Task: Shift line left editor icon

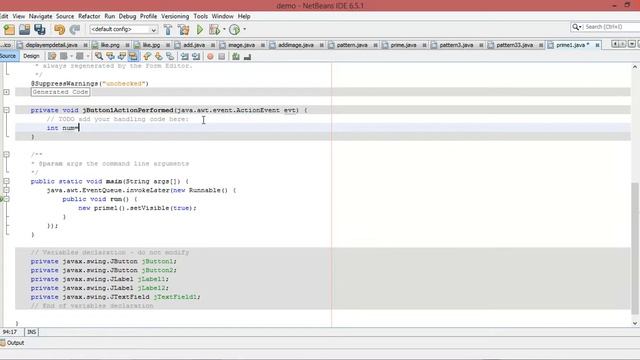Action: [x=184, y=56]
